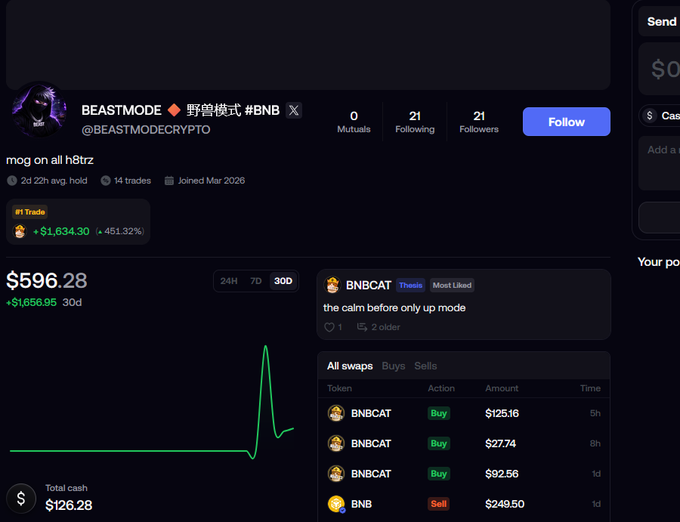Image resolution: width=680 pixels, height=522 pixels.
Task: Follow the BEASTMODE profile
Action: pos(566,122)
